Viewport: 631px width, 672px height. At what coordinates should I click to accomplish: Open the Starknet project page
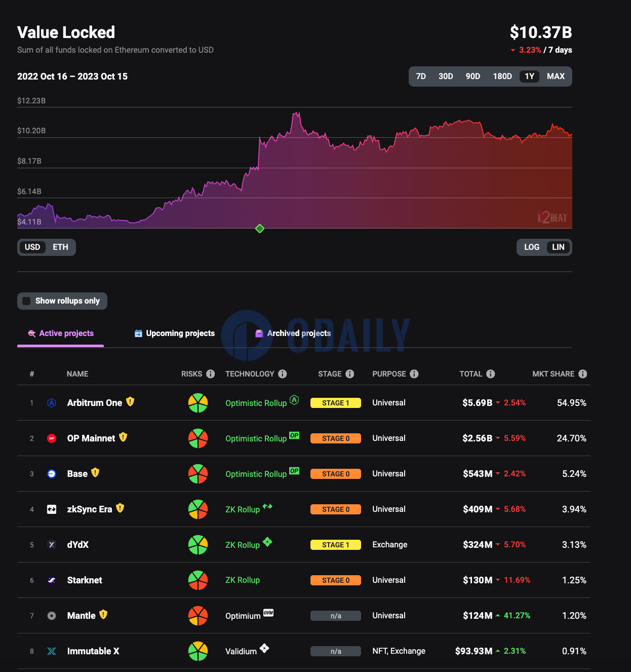pos(85,580)
